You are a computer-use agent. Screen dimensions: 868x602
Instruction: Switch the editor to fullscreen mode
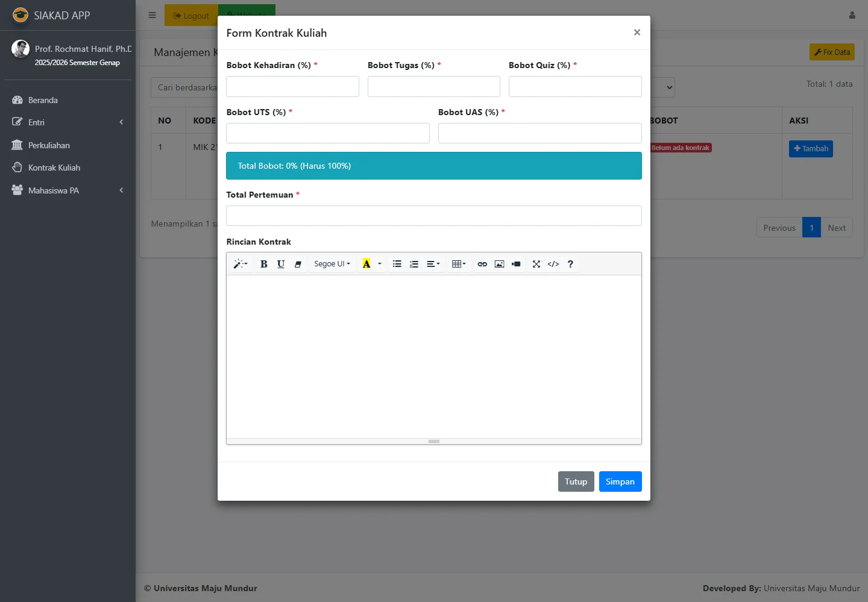(x=536, y=264)
